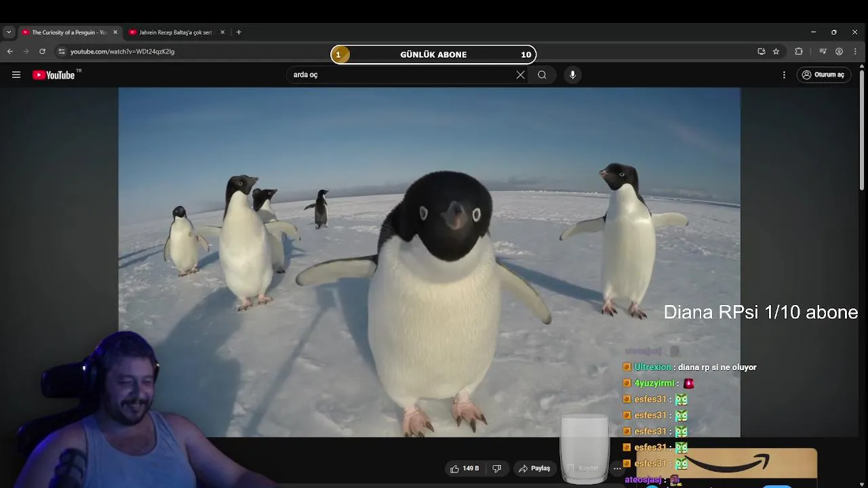
Task: Open a new browser tab
Action: [x=239, y=32]
